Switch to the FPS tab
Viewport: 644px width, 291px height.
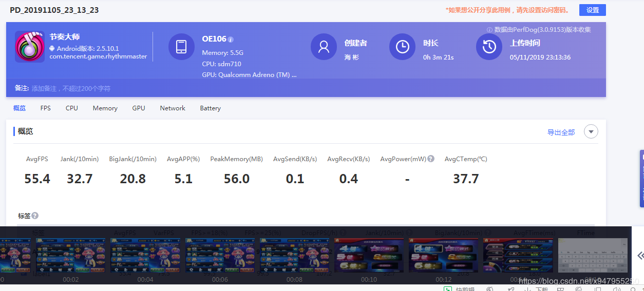pos(46,108)
